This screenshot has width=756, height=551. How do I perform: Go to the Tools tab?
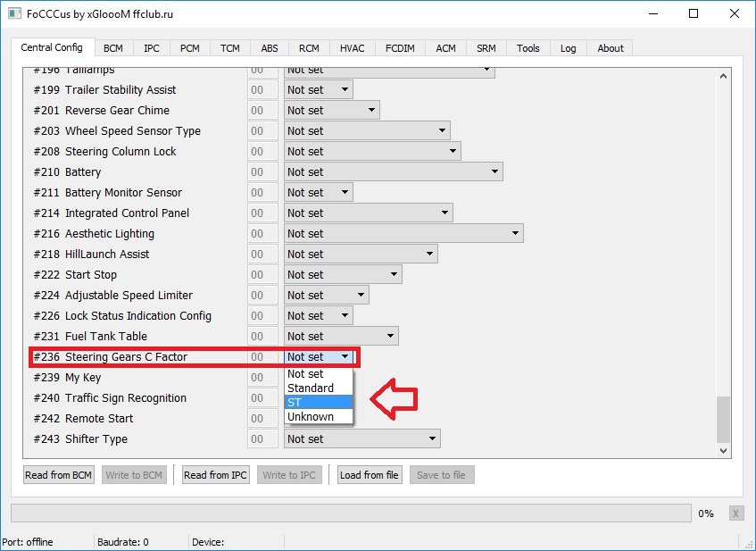point(528,48)
